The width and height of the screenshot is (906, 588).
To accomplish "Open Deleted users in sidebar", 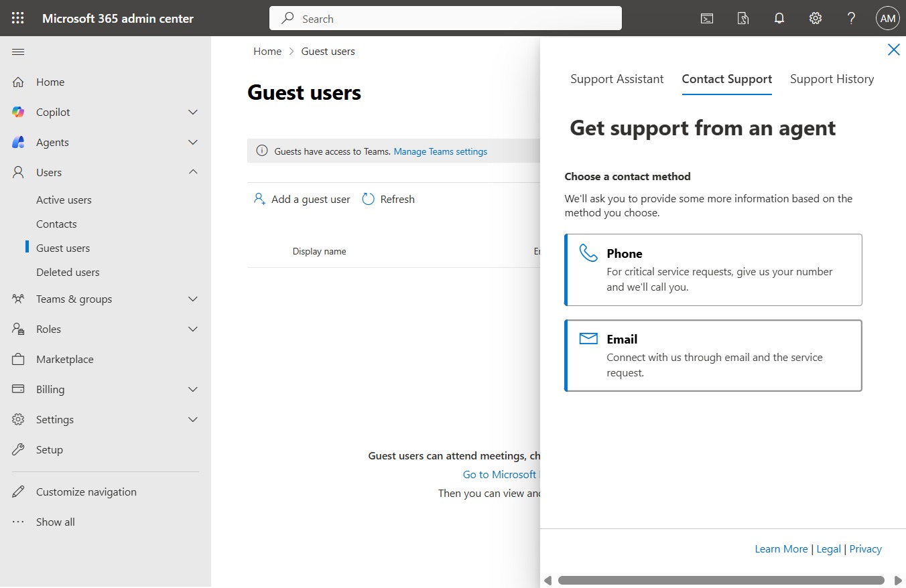I will click(x=68, y=272).
